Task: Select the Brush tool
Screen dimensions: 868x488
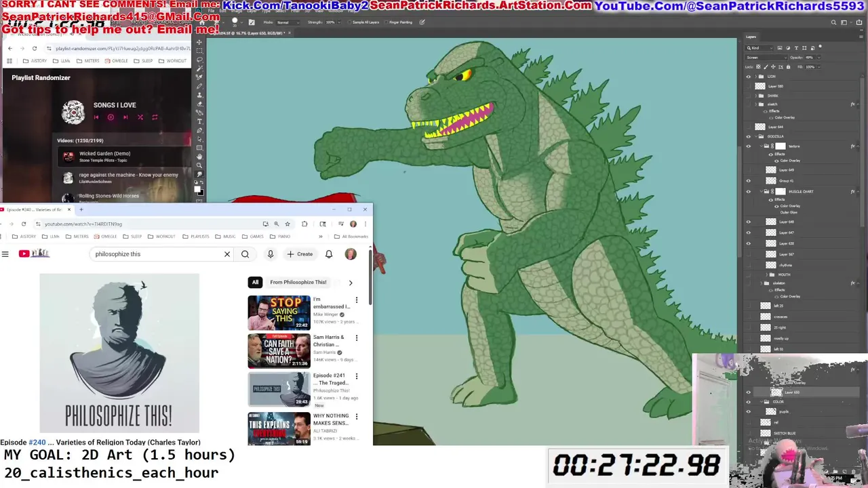Action: tap(199, 86)
